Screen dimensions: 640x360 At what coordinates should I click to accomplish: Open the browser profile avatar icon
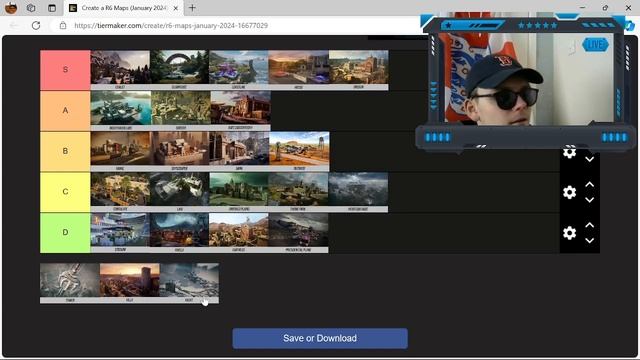[11, 8]
